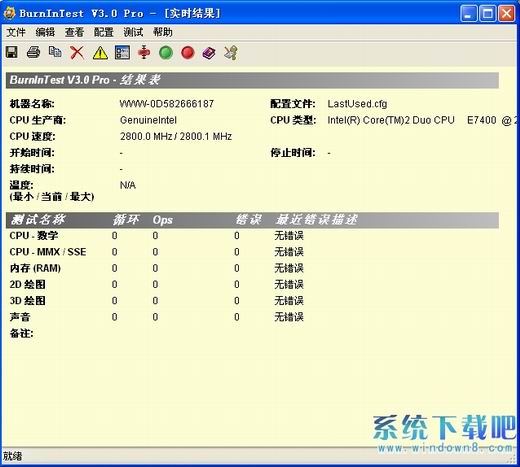The image size is (520, 467).
Task: Open the 配置 menu
Action: (x=104, y=32)
